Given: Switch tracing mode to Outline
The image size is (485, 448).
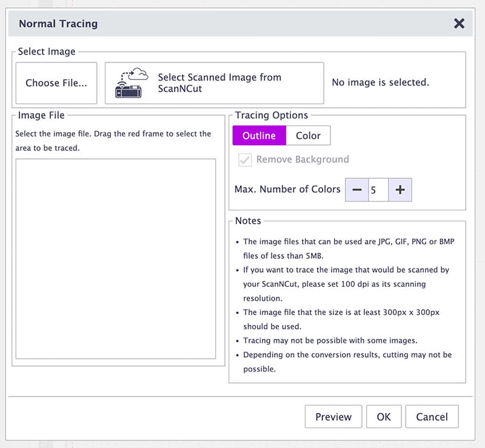Looking at the screenshot, I should point(259,136).
